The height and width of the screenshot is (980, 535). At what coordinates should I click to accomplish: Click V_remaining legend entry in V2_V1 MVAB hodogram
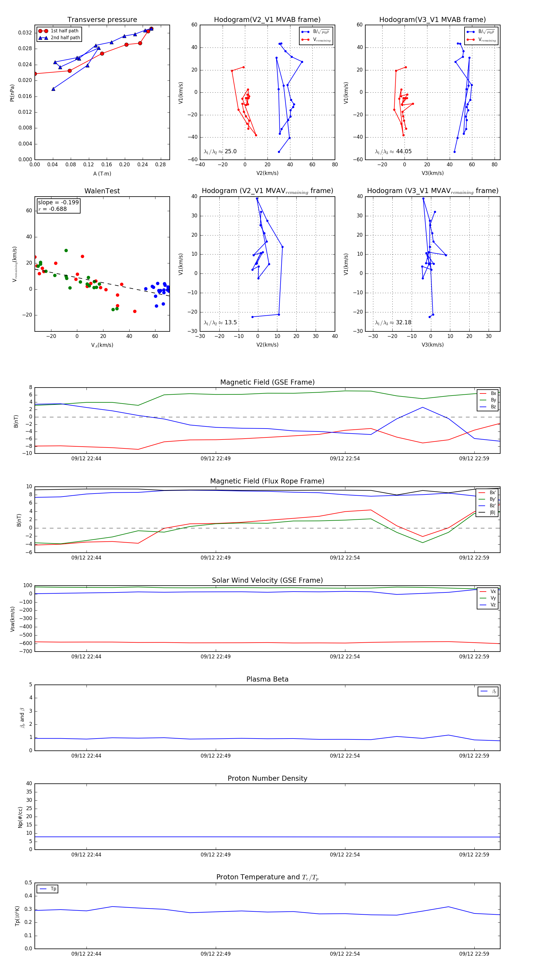click(x=316, y=39)
